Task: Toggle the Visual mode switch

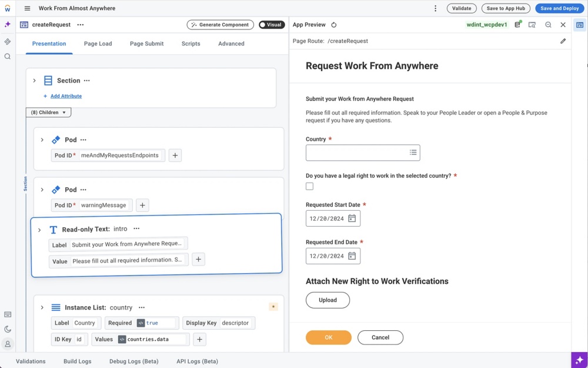Action: point(272,25)
